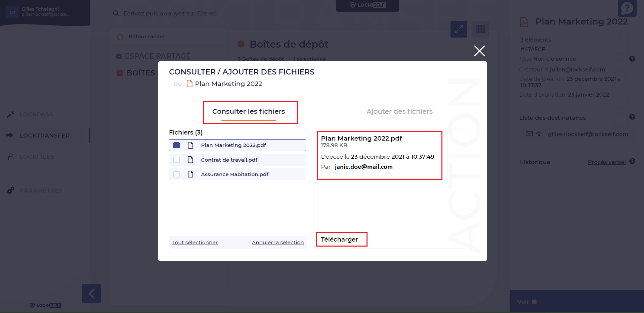Click Tout sélectionner link
Viewport: 644px width, 313px height.
[x=195, y=243]
